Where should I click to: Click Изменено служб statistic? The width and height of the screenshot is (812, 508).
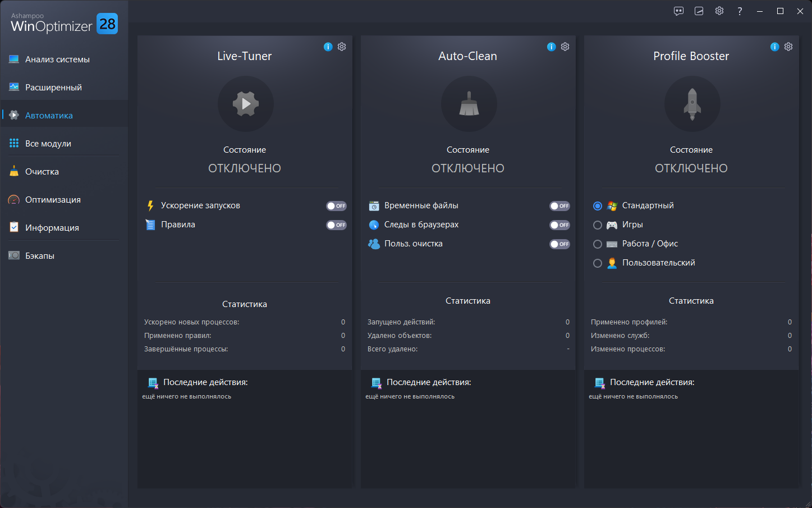point(691,336)
